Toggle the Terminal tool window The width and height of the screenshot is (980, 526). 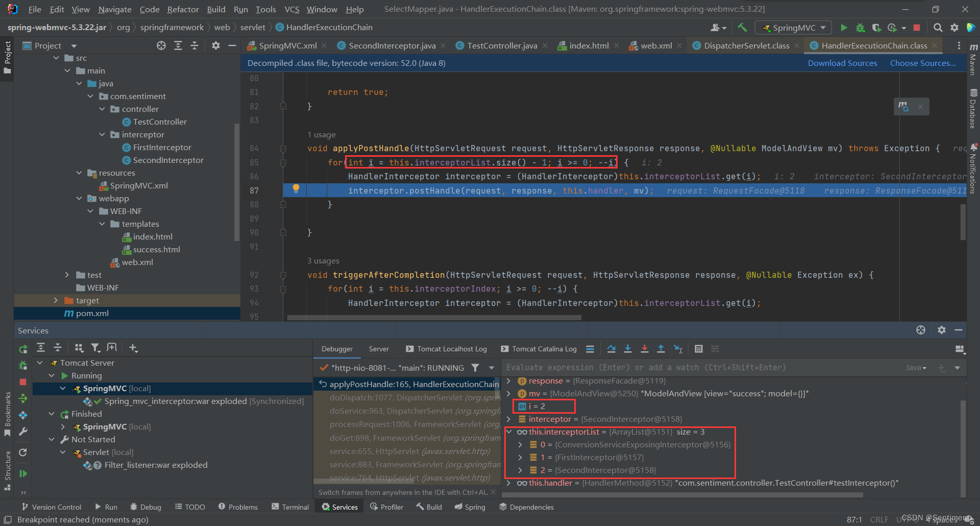tap(290, 507)
